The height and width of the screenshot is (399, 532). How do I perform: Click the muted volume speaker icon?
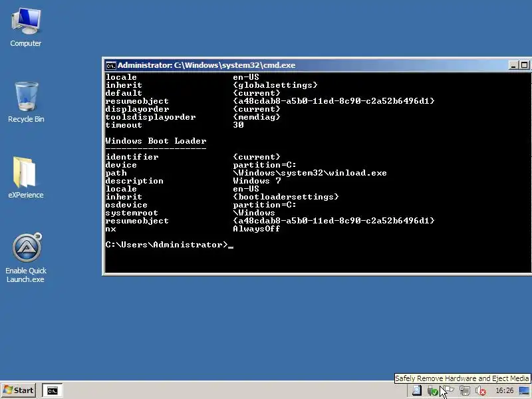pos(480,391)
